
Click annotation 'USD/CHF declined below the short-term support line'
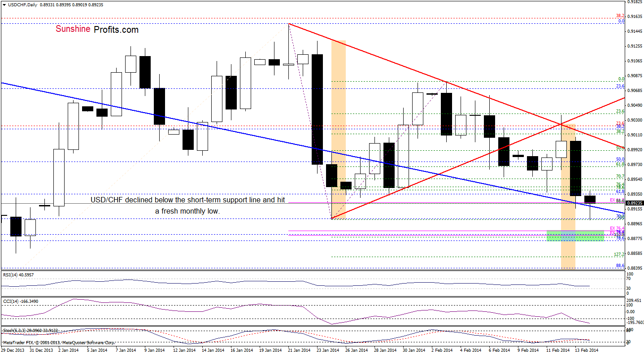(x=187, y=200)
